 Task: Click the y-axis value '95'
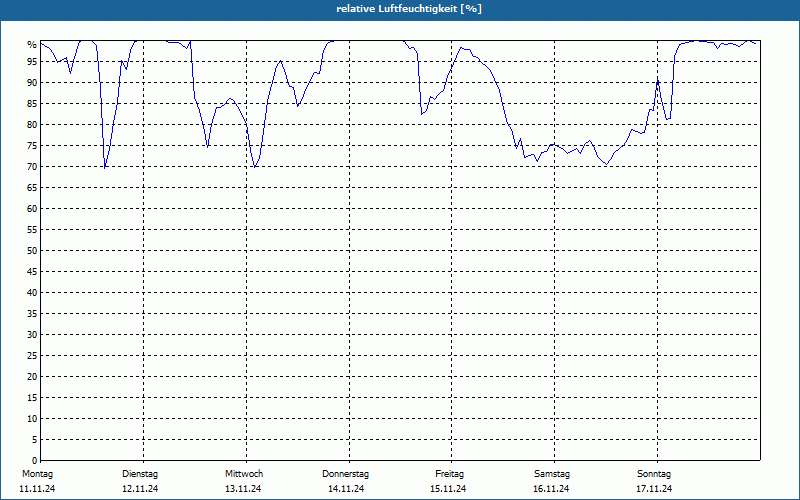[32, 62]
